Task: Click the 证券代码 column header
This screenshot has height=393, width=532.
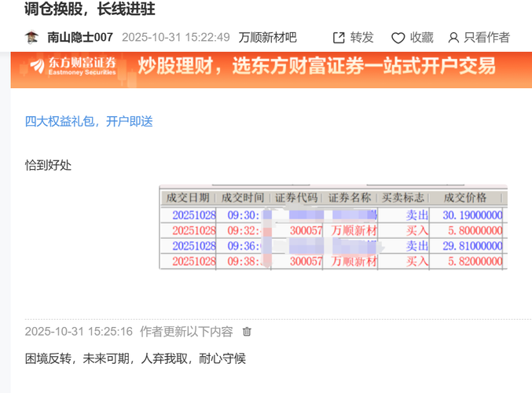Action: point(296,197)
